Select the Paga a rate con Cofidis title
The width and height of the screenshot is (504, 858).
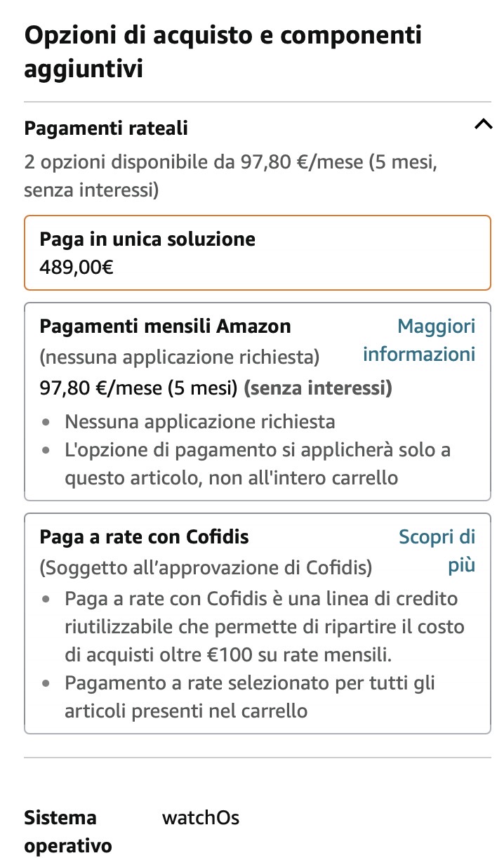tap(144, 537)
